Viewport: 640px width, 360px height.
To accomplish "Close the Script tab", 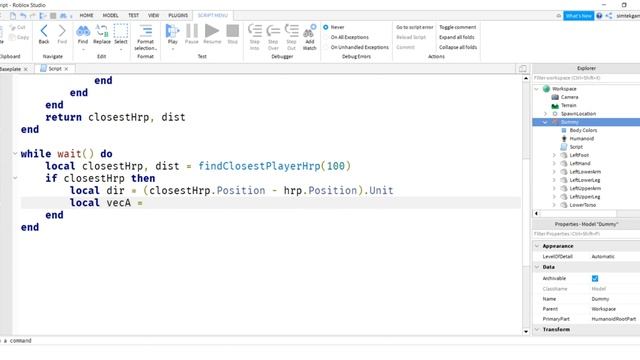I will [66, 69].
